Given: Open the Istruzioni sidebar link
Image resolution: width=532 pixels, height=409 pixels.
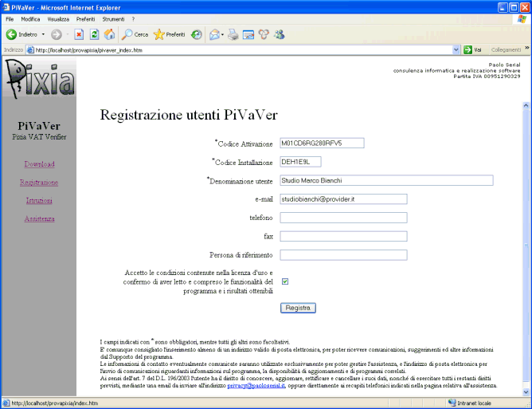Looking at the screenshot, I should (x=39, y=200).
